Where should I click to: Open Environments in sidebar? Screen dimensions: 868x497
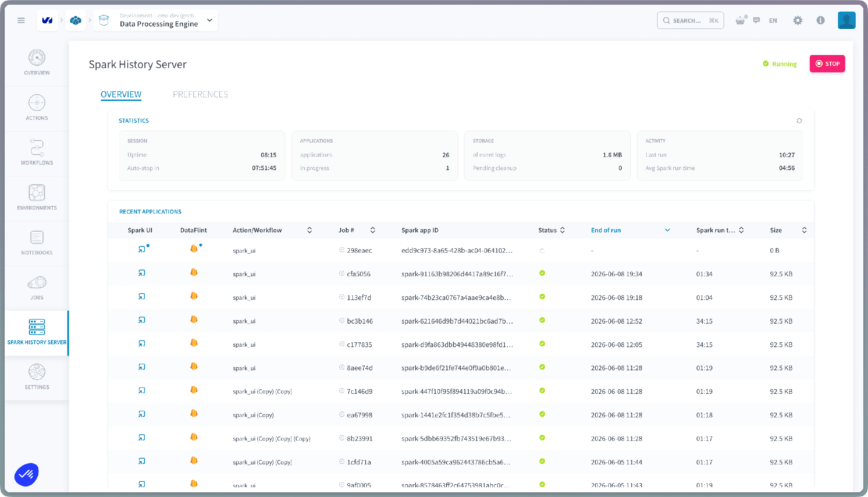37,197
